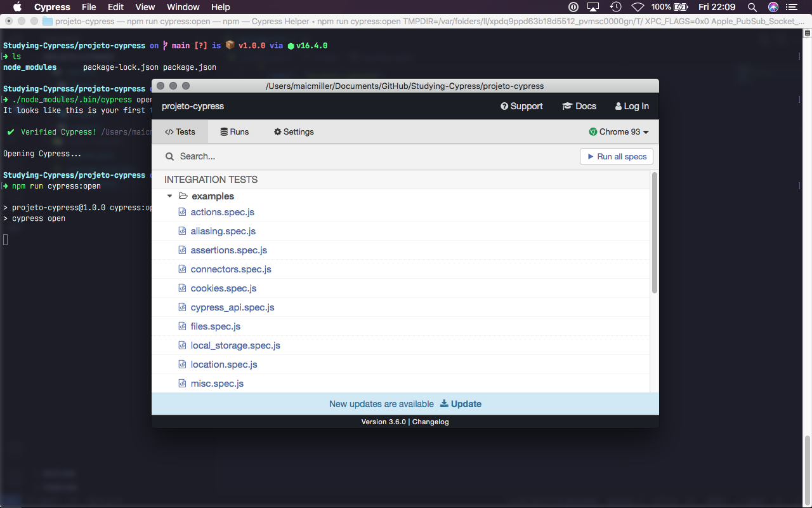Open connectors.spec.js spec
Image resolution: width=812 pixels, height=508 pixels.
point(231,269)
